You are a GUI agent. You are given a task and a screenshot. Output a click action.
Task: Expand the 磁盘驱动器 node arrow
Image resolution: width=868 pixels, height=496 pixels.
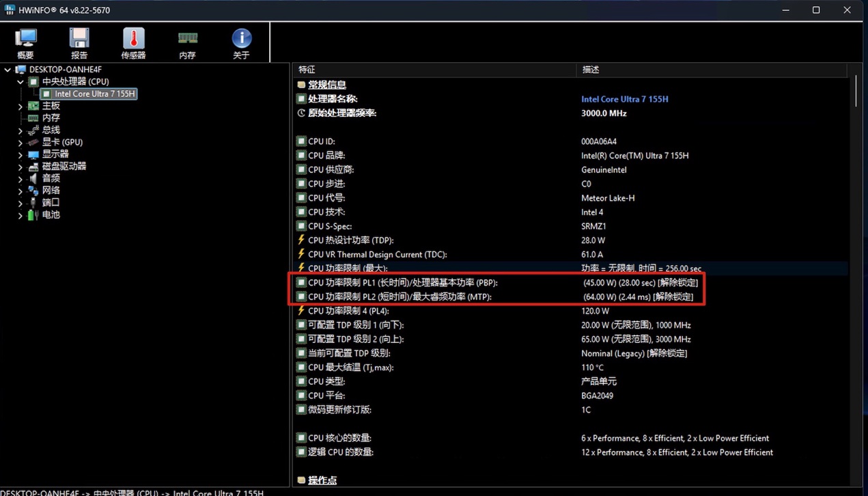pyautogui.click(x=20, y=166)
